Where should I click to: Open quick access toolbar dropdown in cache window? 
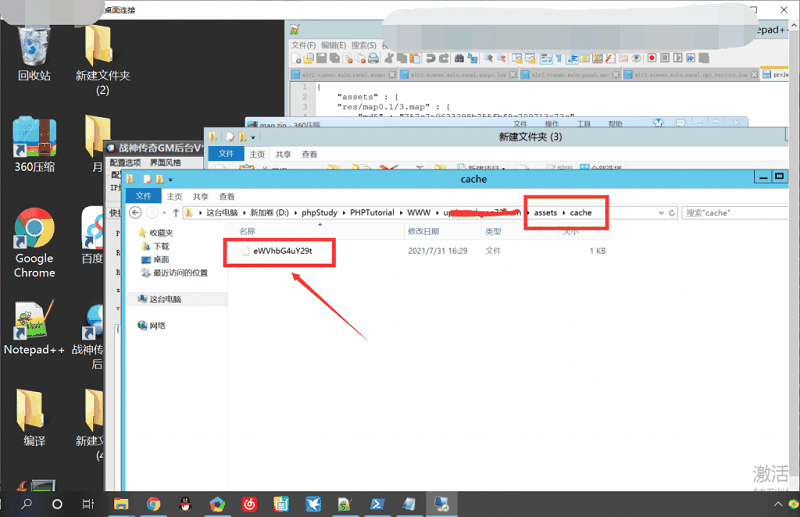[x=170, y=180]
